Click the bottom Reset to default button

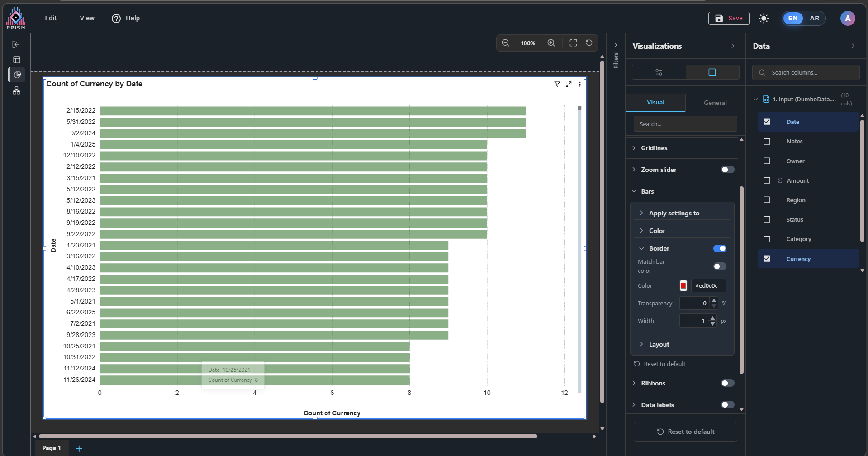pos(685,432)
